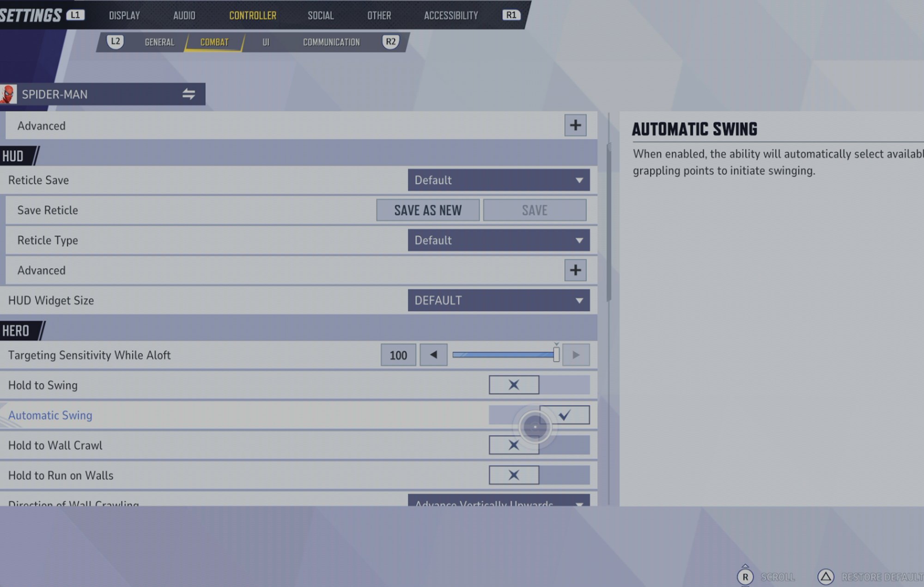Switch to the General sub-tab
The height and width of the screenshot is (587, 924).
(159, 42)
